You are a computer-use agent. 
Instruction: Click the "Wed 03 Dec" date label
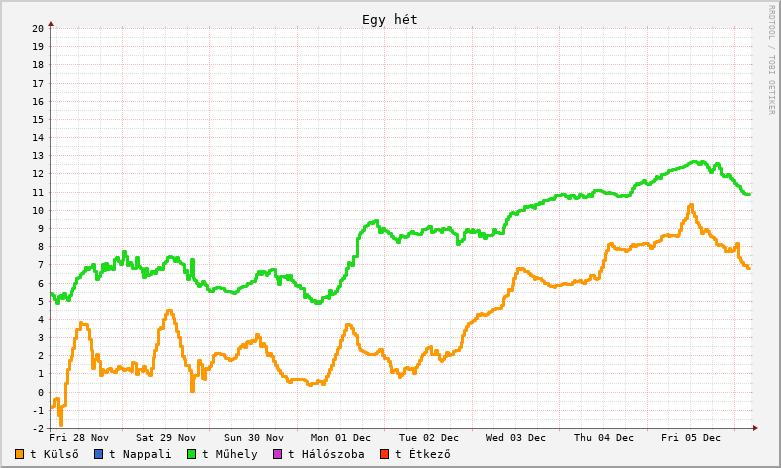point(516,438)
